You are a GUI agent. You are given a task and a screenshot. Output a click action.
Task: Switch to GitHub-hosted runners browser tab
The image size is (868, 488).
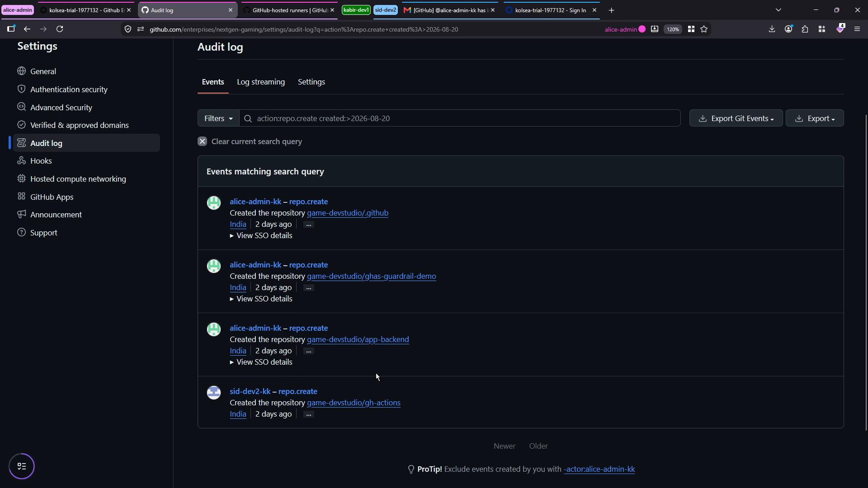click(x=289, y=10)
